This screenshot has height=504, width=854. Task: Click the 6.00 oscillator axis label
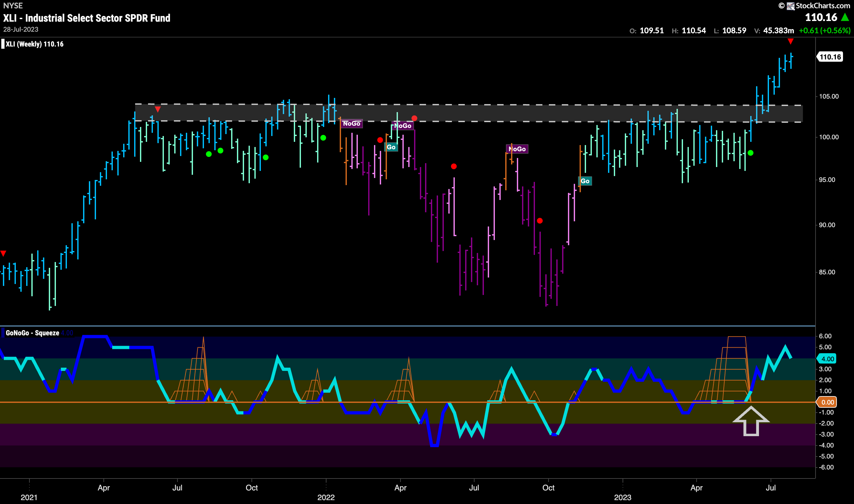coord(825,336)
